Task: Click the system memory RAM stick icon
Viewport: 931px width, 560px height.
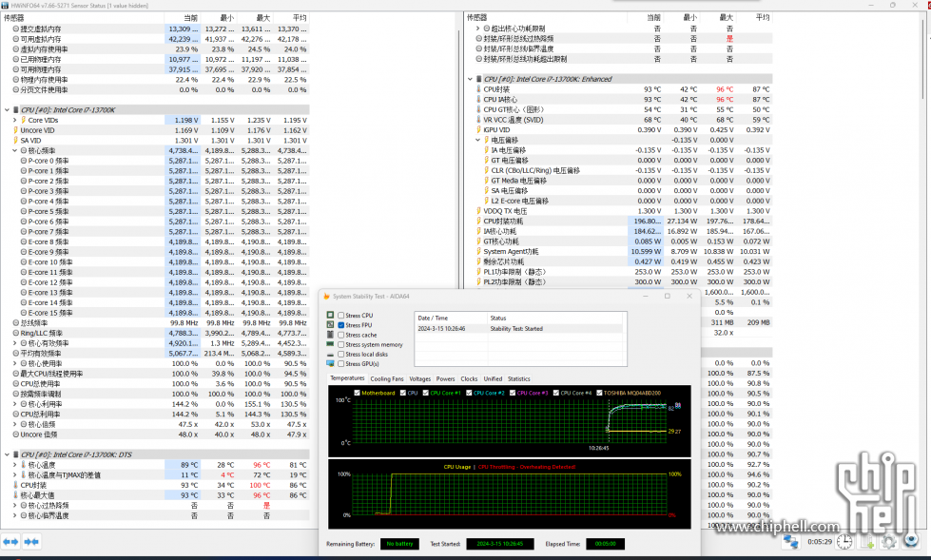Action: tap(330, 344)
